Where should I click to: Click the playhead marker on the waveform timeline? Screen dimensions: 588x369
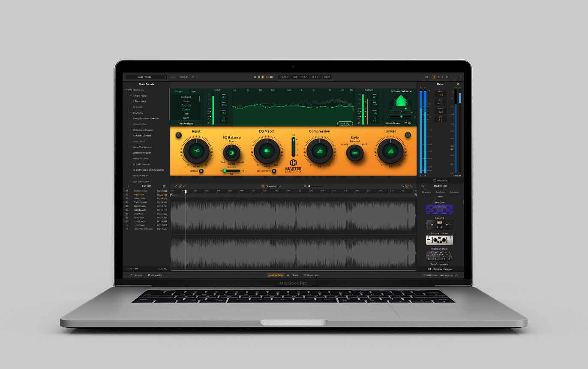186,191
